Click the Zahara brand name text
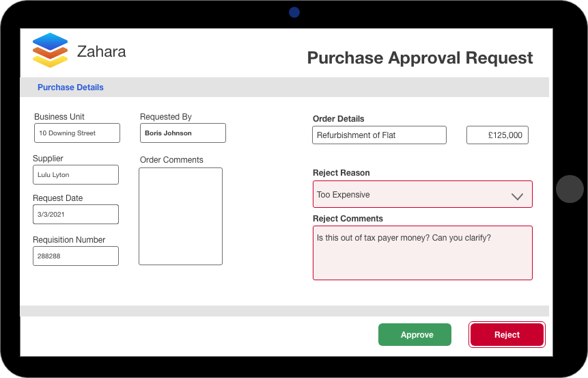Viewport: 588px width, 378px height. click(101, 51)
